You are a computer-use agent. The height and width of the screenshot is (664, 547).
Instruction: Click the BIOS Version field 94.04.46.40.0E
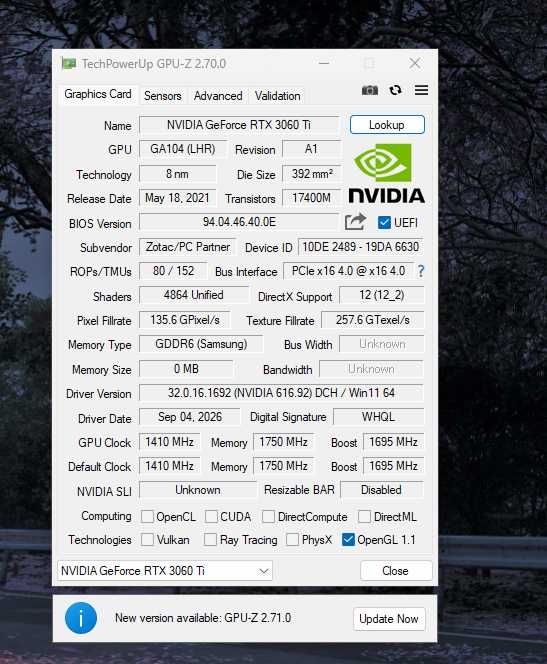click(239, 222)
